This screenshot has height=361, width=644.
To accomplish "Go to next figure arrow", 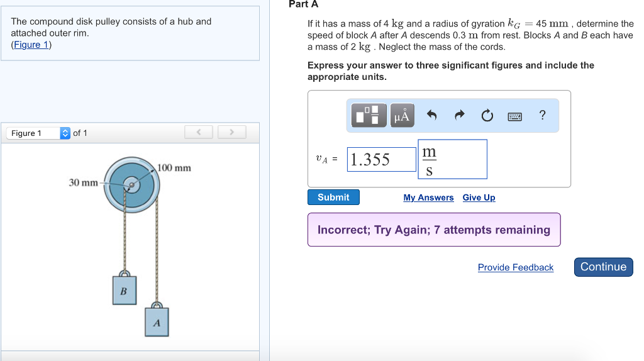I will 232,132.
